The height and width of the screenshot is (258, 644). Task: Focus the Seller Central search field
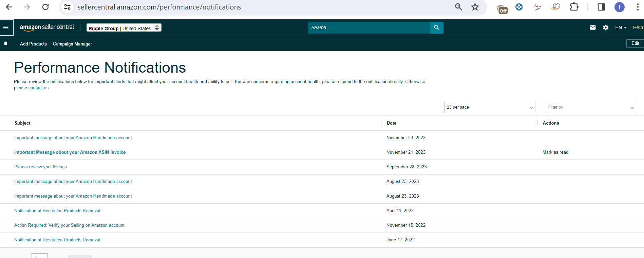369,27
